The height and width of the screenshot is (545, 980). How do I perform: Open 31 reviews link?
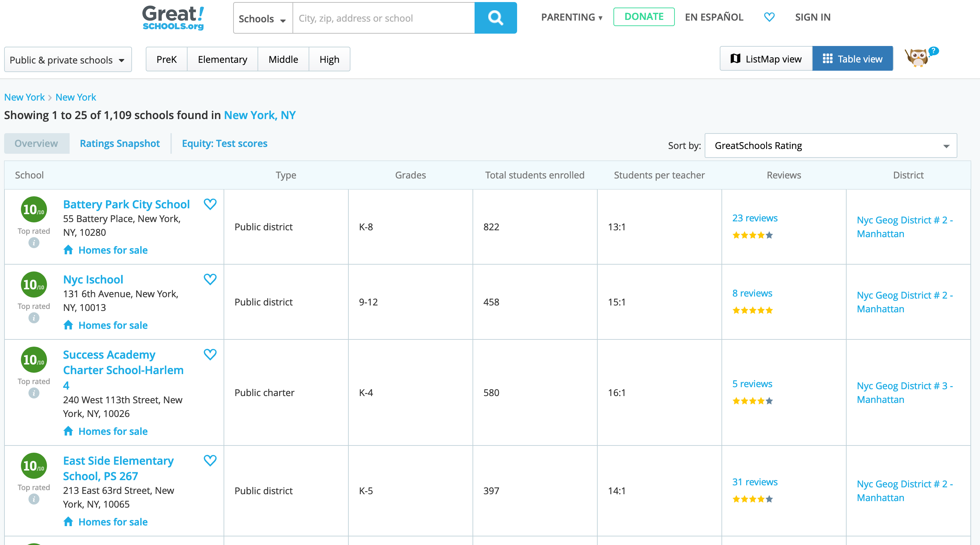[x=755, y=482]
